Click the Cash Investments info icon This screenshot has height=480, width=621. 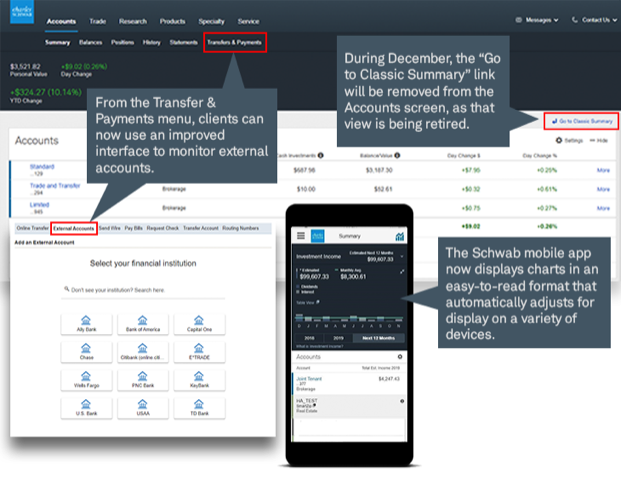[320, 156]
